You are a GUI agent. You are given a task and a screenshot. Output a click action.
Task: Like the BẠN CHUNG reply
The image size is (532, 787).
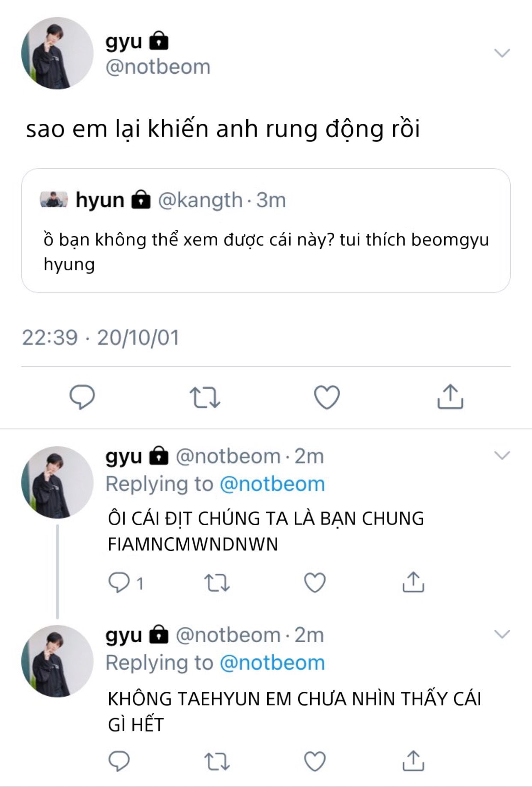[x=315, y=583]
